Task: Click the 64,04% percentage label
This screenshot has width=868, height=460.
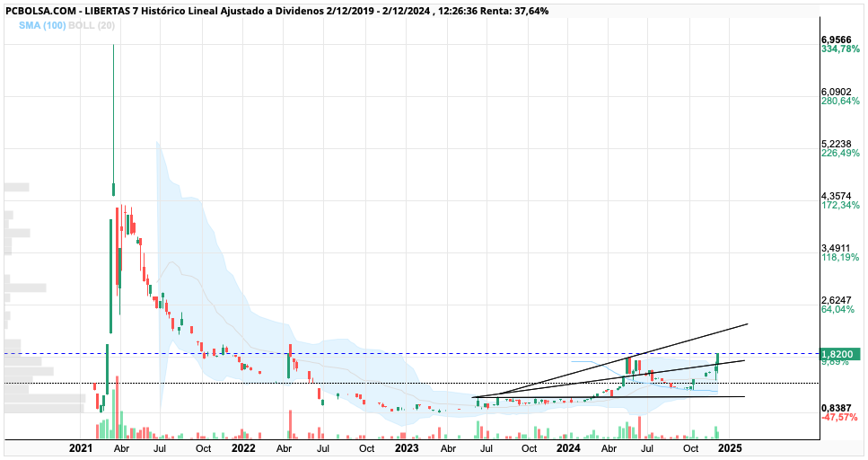Action: click(x=838, y=309)
